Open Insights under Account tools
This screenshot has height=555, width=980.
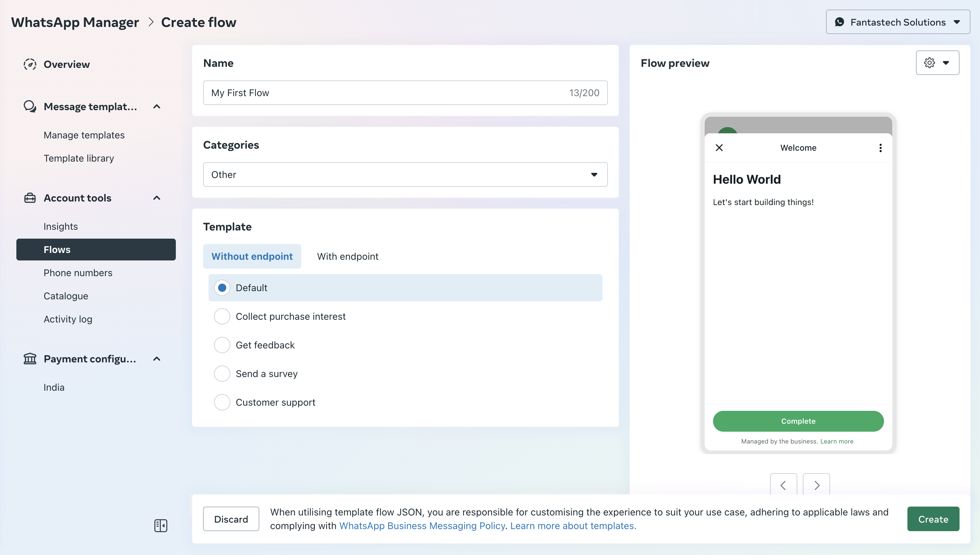click(61, 226)
